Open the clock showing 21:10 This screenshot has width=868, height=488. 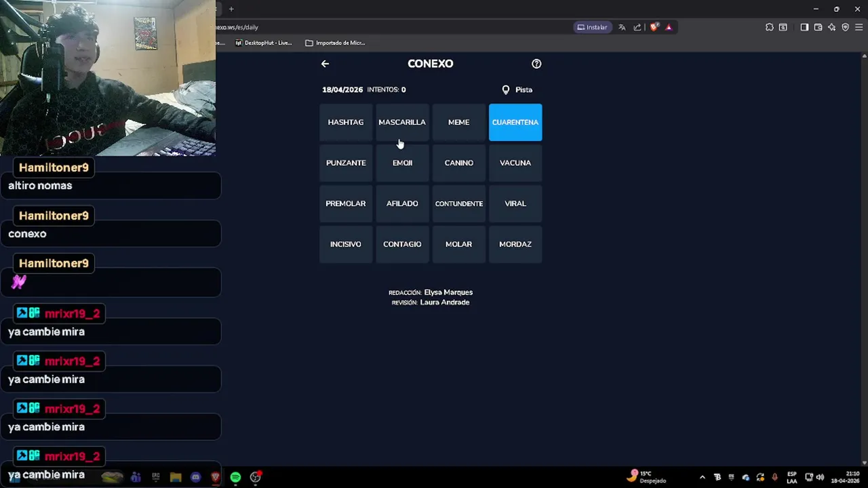[x=846, y=477]
